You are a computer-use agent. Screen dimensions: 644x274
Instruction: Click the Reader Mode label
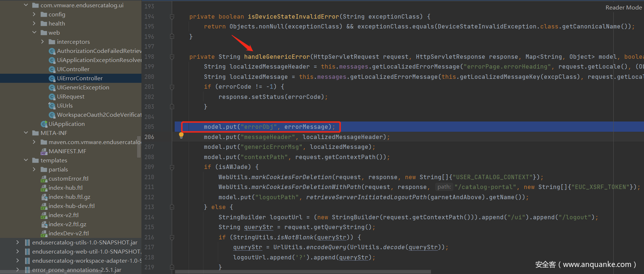[623, 7]
